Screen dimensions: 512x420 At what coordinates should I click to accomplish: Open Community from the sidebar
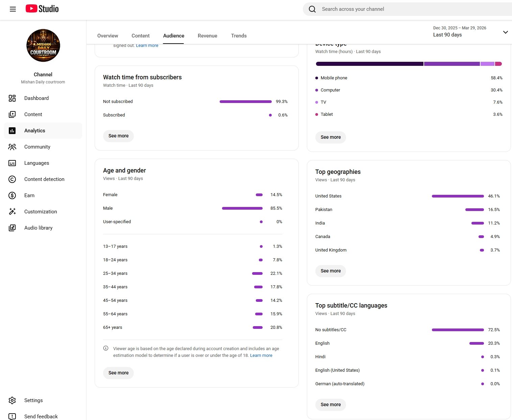point(37,147)
